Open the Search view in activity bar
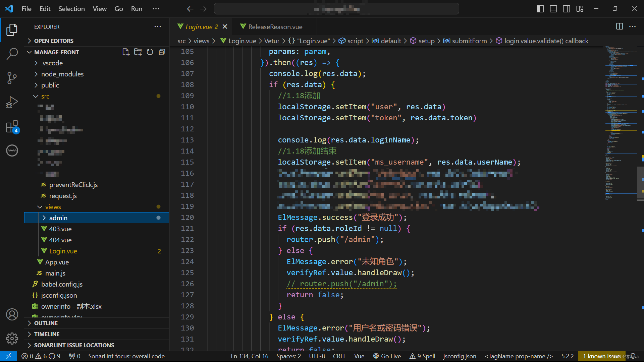This screenshot has width=644, height=362. 12,54
